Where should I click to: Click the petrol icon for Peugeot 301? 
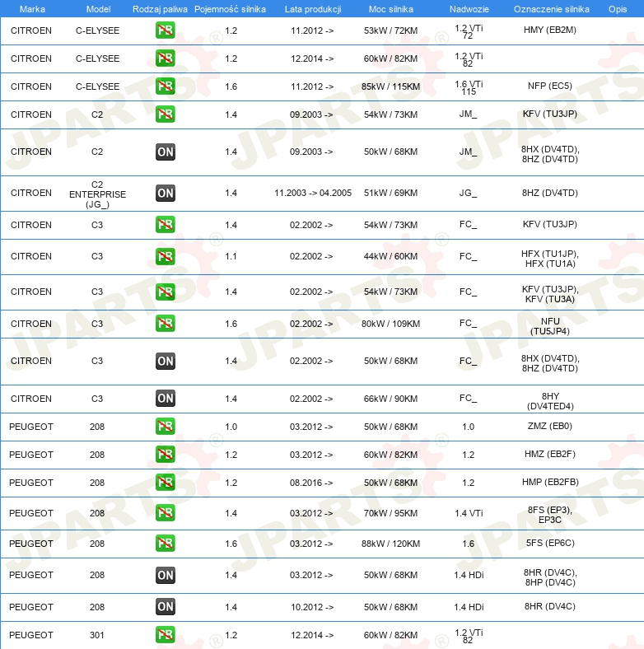165,635
